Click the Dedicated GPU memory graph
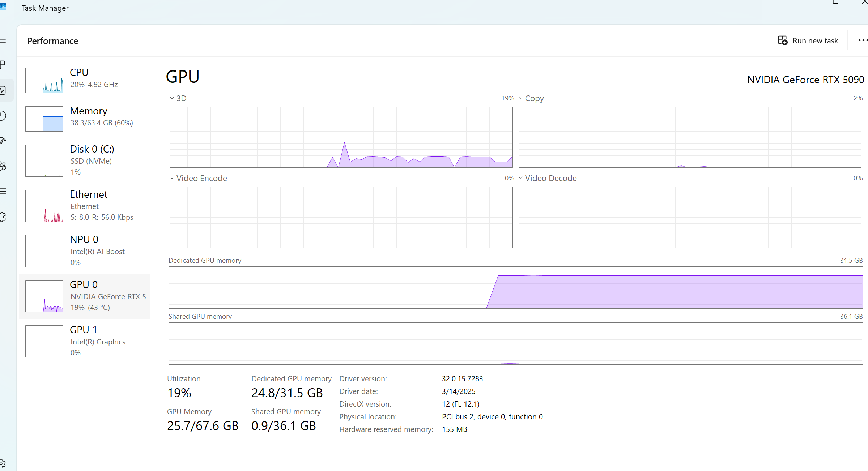 coord(516,288)
